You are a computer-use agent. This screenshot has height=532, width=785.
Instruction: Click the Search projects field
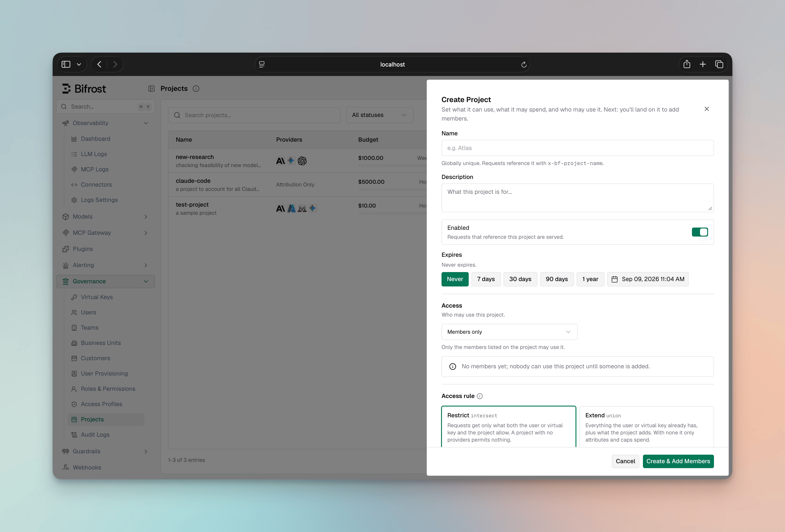click(254, 115)
